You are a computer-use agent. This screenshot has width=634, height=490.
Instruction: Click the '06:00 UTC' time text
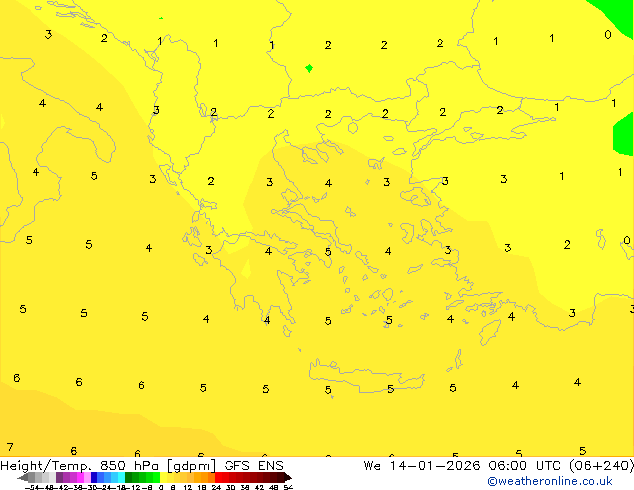(524, 466)
